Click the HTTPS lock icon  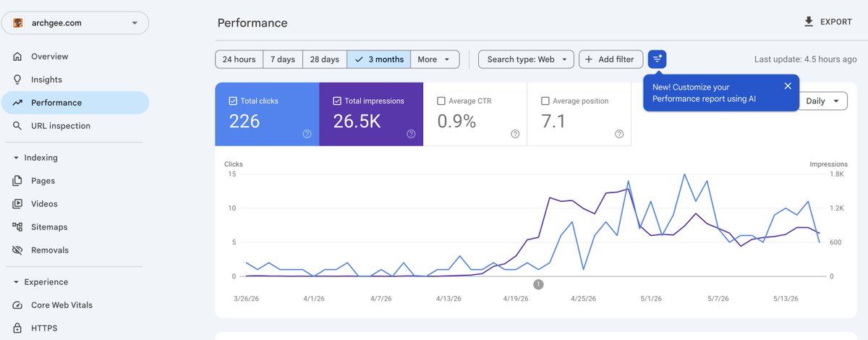[17, 328]
